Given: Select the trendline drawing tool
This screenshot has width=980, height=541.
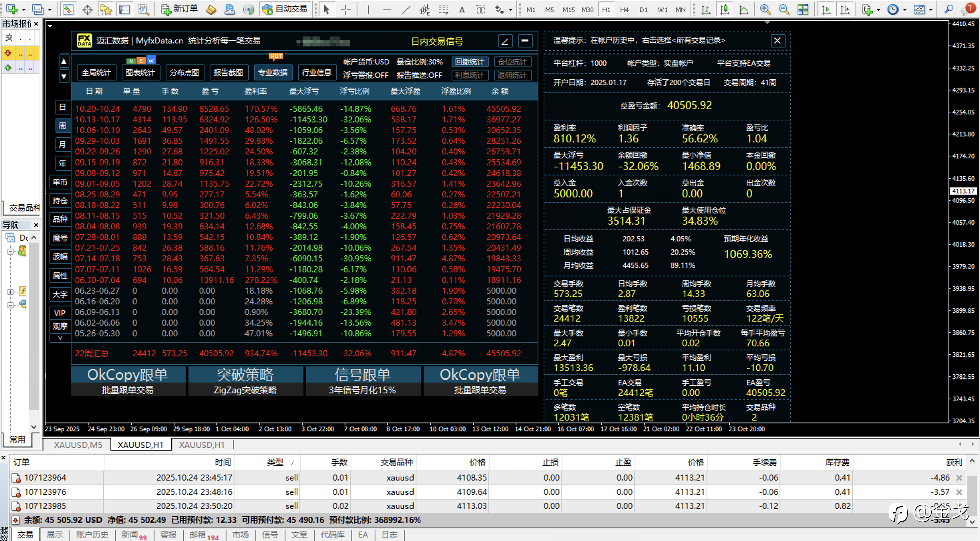Looking at the screenshot, I should [405, 9].
